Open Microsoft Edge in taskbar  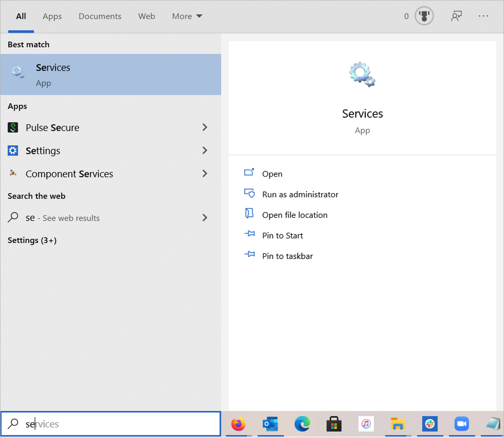click(302, 424)
